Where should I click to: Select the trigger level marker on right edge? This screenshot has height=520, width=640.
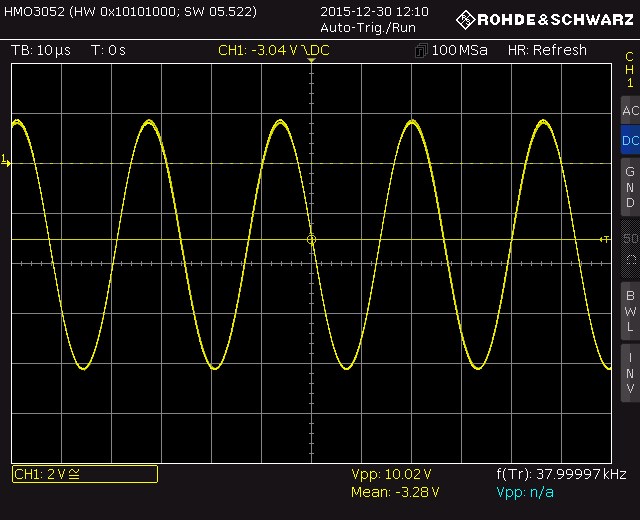click(x=604, y=239)
